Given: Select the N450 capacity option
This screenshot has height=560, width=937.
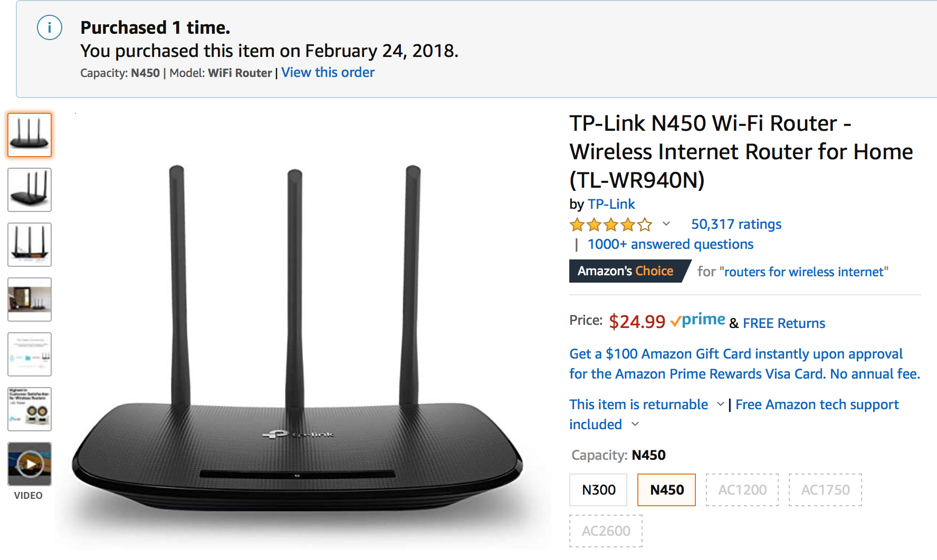Looking at the screenshot, I should pyautogui.click(x=666, y=490).
